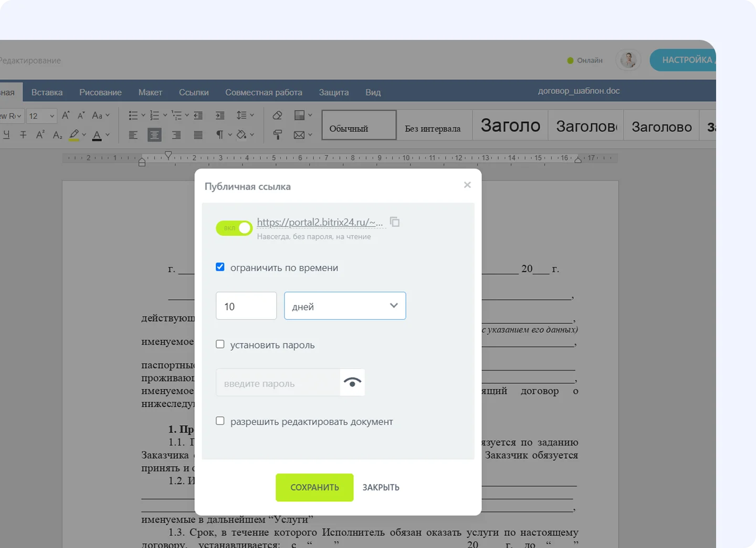Viewport: 756px width, 548px height.
Task: Click the clear formatting eraser icon
Action: click(x=277, y=115)
